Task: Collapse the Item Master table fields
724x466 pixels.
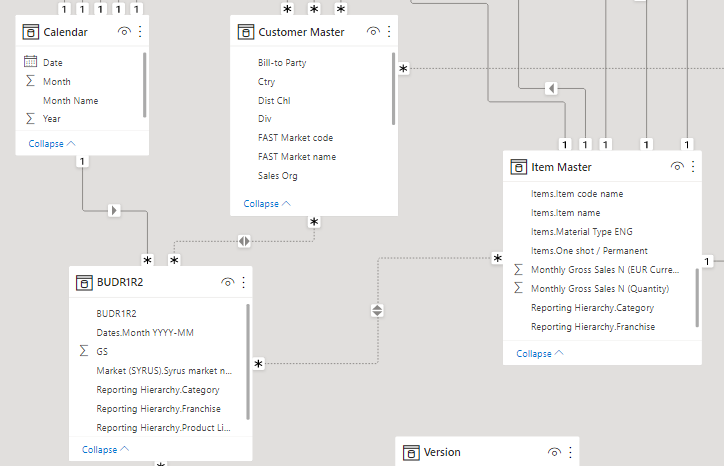Action: [540, 353]
